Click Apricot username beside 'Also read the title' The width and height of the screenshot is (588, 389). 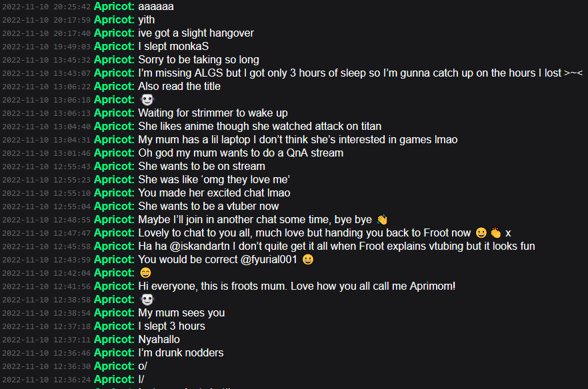point(114,86)
